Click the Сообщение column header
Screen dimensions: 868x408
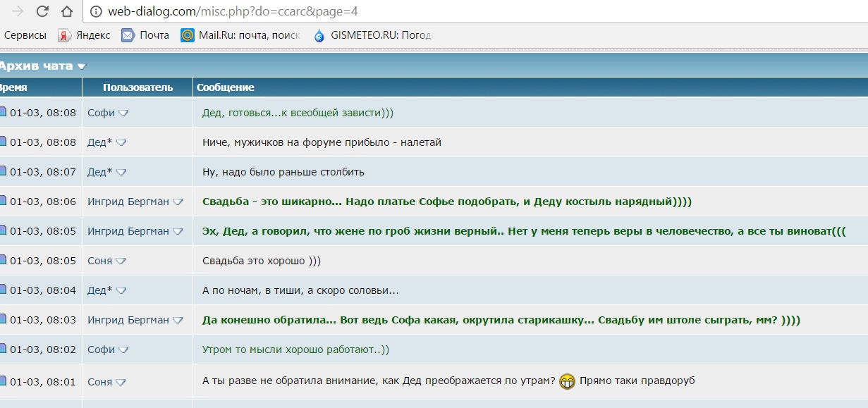coord(225,87)
